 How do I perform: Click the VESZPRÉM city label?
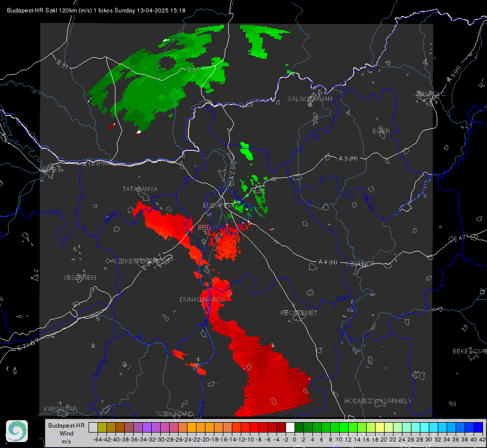80,278
